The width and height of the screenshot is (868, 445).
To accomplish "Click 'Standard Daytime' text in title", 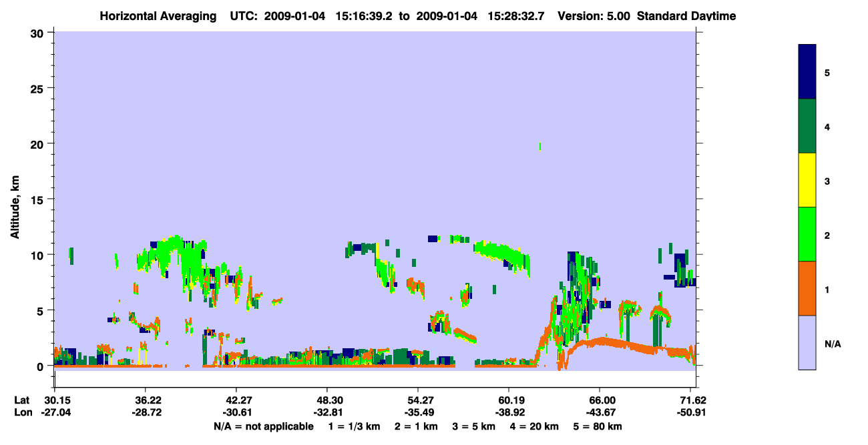I will 686,16.
